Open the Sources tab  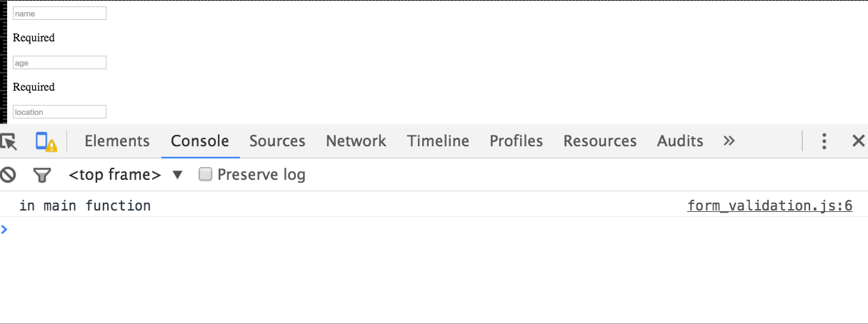[277, 141]
